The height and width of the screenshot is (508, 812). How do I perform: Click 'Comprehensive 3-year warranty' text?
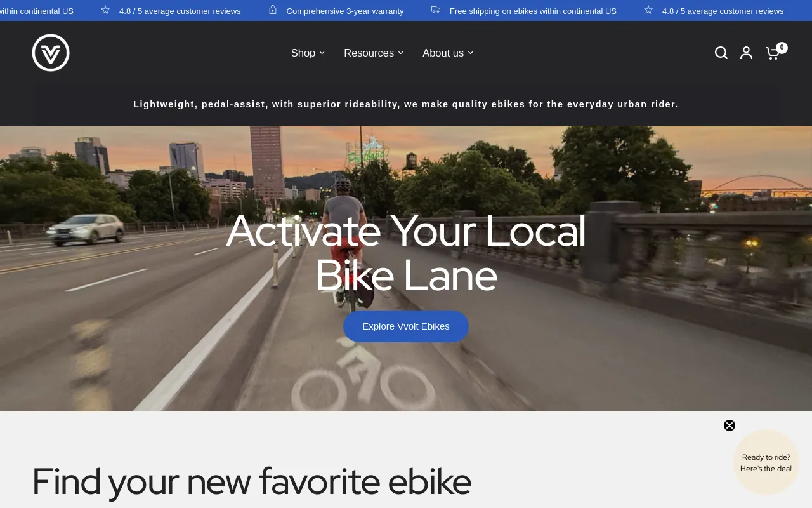(345, 11)
